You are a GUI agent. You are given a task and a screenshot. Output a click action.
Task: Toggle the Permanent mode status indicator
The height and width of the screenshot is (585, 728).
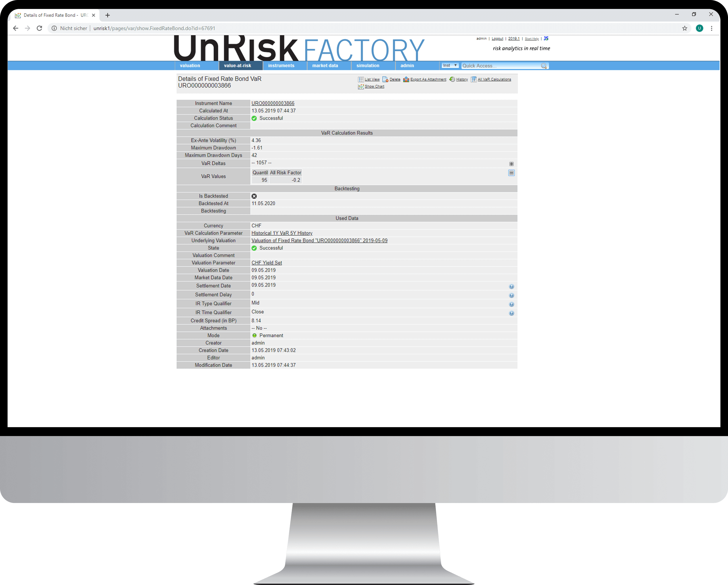[254, 335]
